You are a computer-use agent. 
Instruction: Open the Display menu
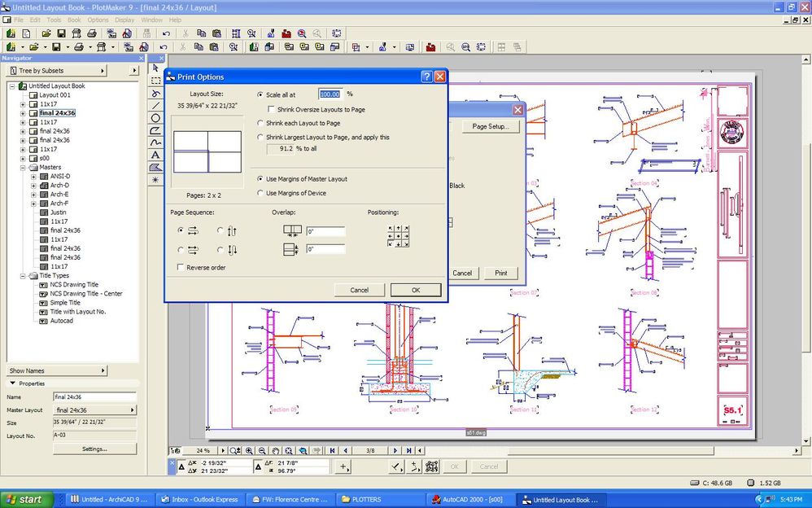click(x=124, y=20)
